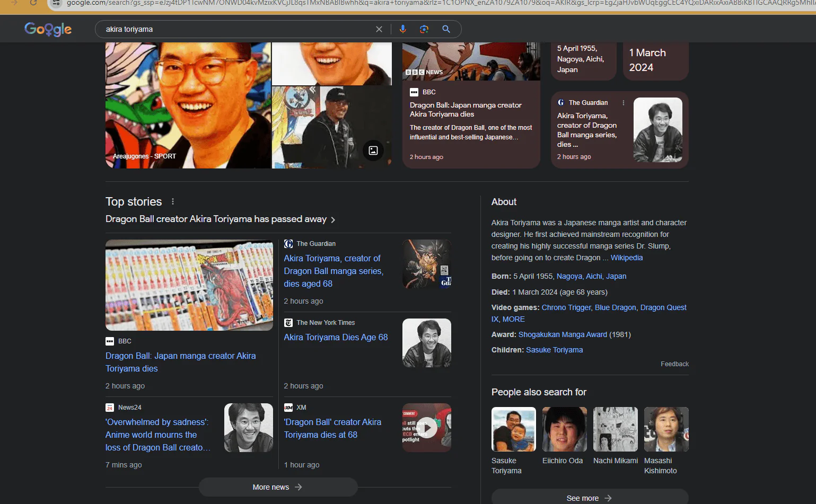Open Top stories three-dot options menu

tap(173, 201)
